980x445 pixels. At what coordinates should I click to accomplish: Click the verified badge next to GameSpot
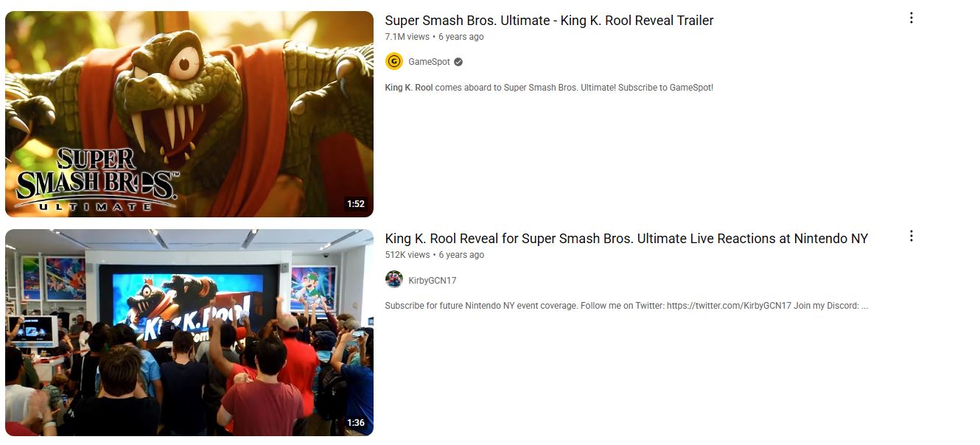click(x=458, y=62)
